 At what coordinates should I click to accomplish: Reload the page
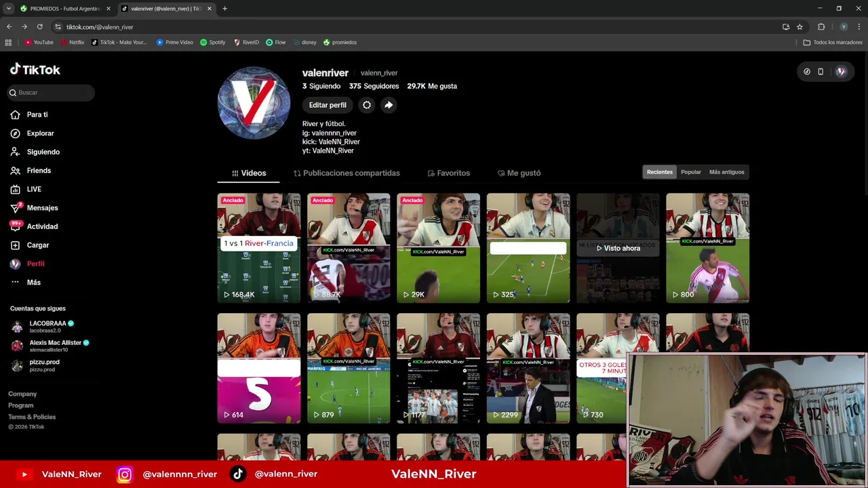pos(39,27)
